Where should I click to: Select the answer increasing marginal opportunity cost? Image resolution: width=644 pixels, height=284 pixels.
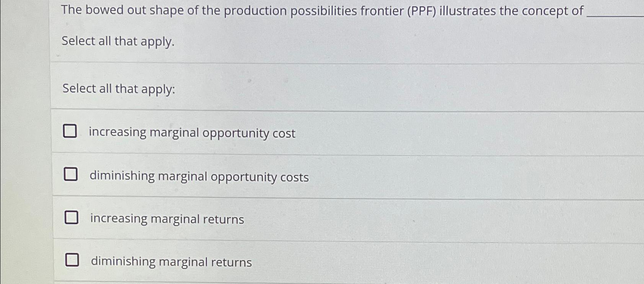[191, 133]
